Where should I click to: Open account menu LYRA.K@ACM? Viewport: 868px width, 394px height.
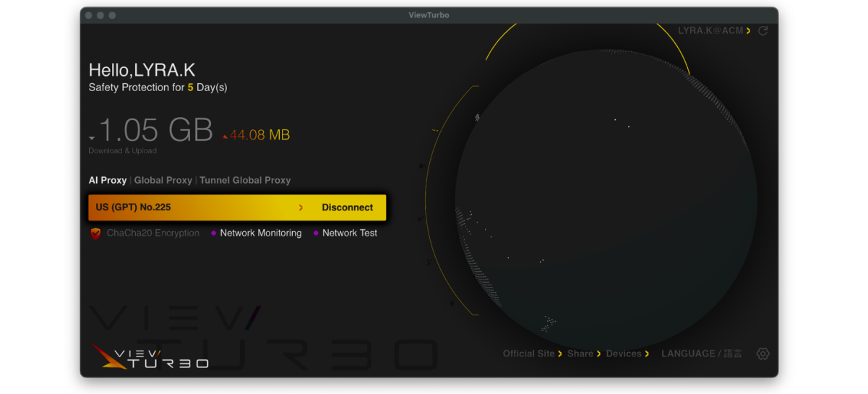coord(714,31)
